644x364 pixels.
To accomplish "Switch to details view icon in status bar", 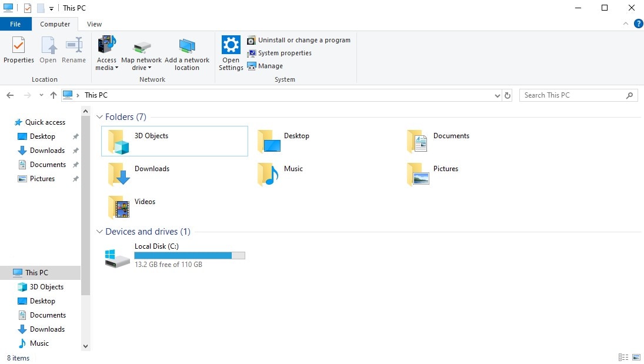I will [623, 358].
